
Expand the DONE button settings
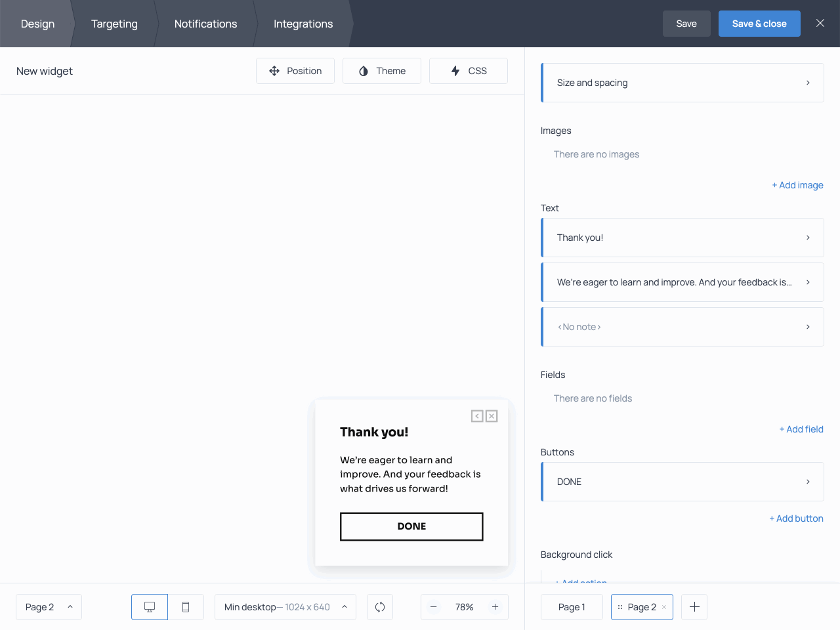(x=682, y=482)
